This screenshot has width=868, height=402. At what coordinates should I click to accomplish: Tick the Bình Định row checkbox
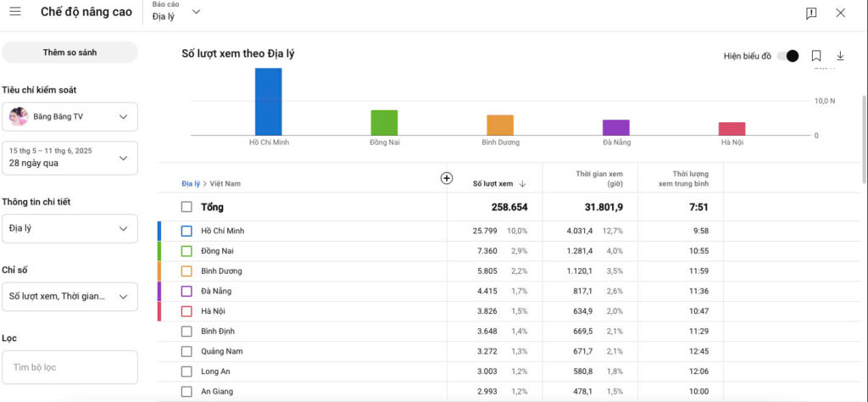pyautogui.click(x=186, y=331)
